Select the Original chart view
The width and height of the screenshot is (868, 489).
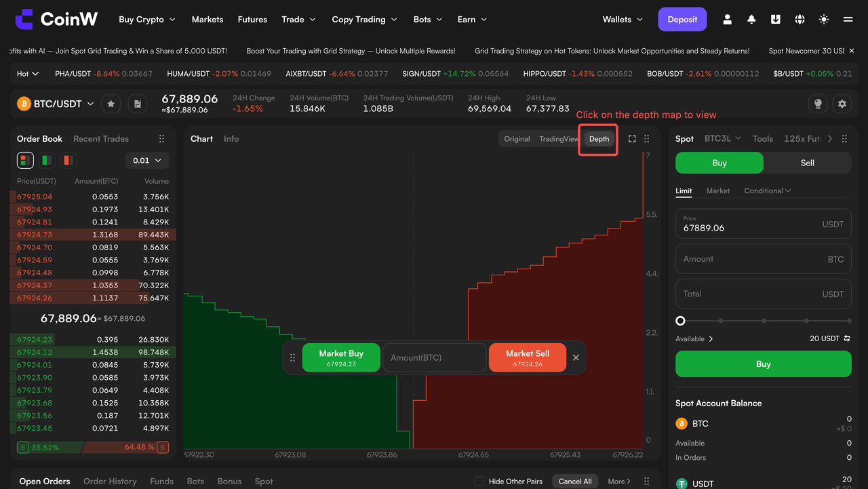[517, 139]
